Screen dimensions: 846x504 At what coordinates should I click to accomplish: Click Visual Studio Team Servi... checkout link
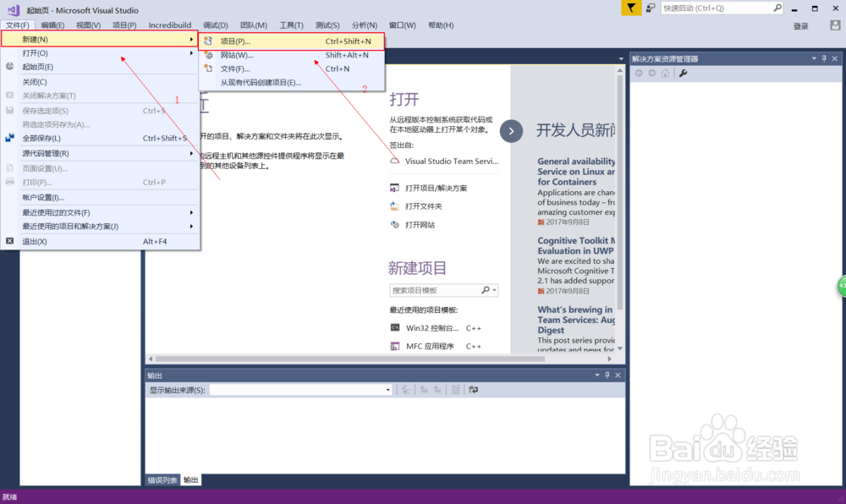pos(452,162)
